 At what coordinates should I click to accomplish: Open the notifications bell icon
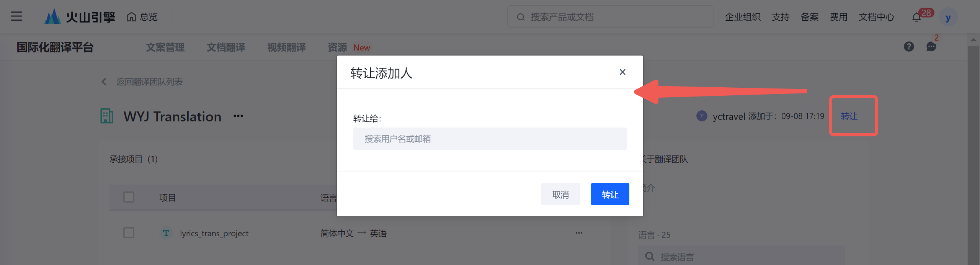click(916, 17)
